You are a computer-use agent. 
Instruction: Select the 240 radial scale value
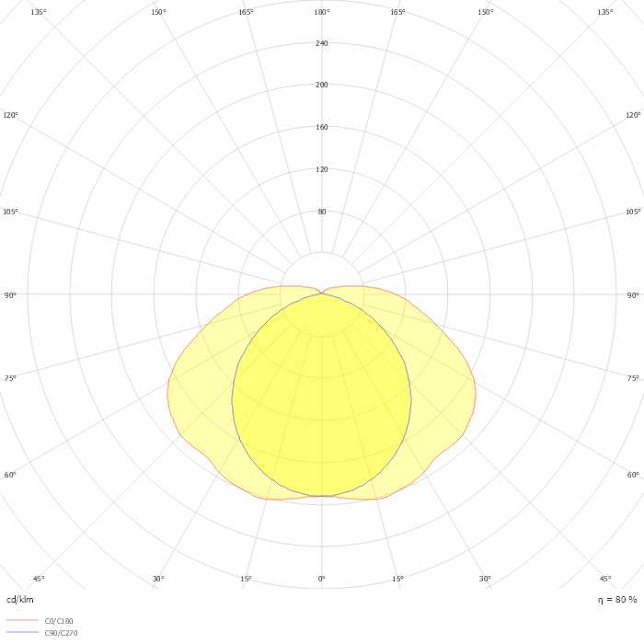pyautogui.click(x=322, y=43)
